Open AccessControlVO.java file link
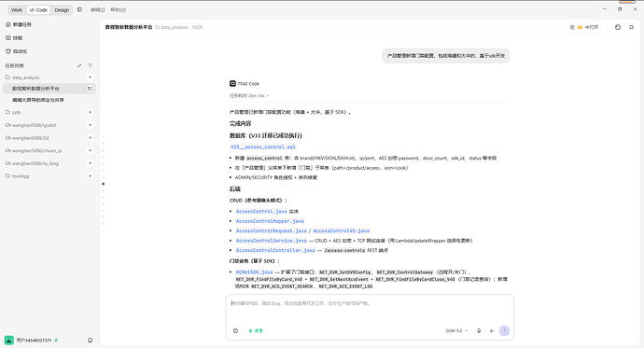The height and width of the screenshot is (348, 644). point(341,231)
